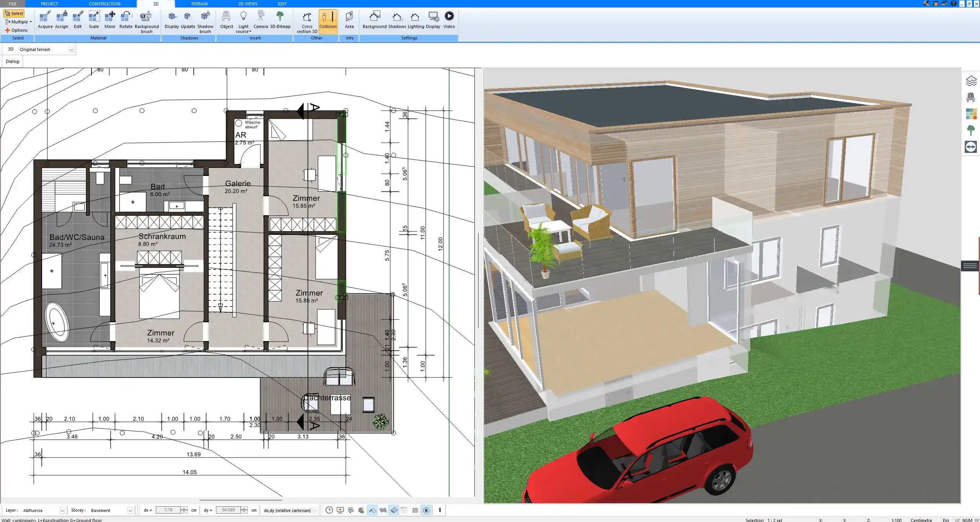980x522 pixels.
Task: Open the FILE menu
Action: [12, 3]
